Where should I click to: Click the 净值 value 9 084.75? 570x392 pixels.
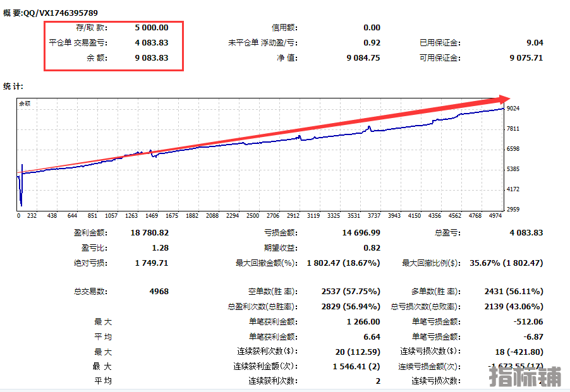pyautogui.click(x=363, y=58)
